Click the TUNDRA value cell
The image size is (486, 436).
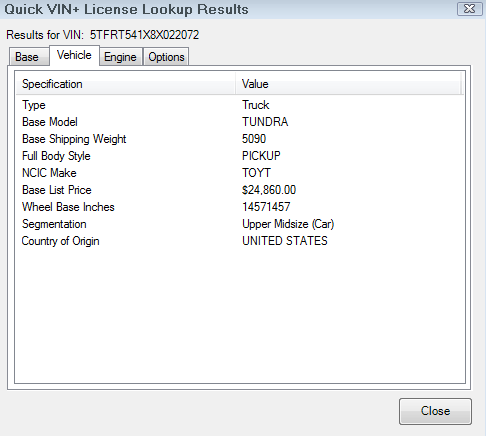pos(265,122)
